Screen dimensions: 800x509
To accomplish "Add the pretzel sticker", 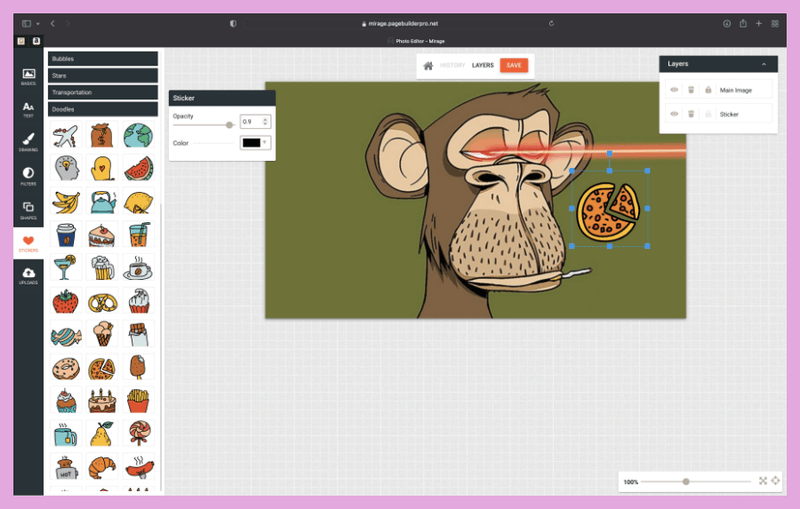I will (x=103, y=302).
